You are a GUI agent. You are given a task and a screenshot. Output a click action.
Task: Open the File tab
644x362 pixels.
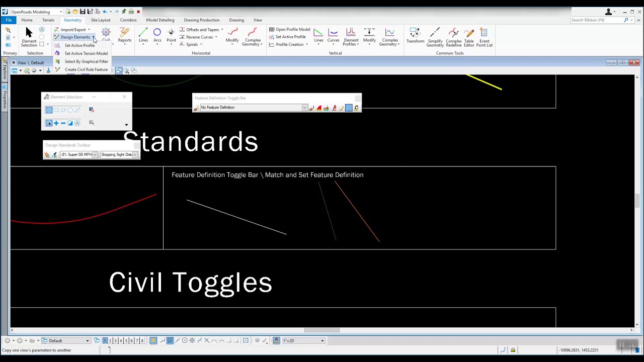(9, 20)
